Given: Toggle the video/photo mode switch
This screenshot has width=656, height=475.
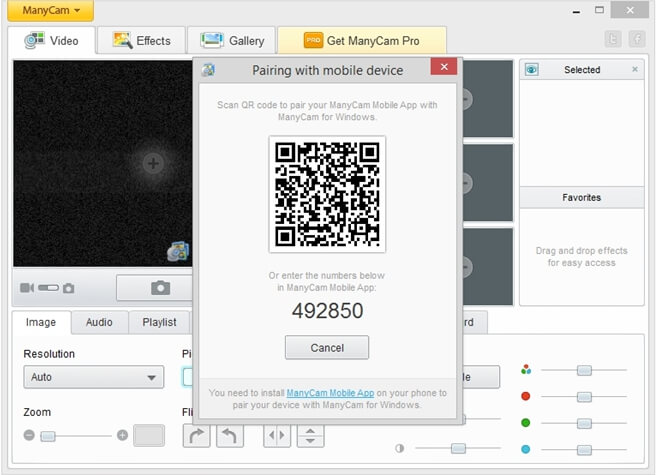Looking at the screenshot, I should [48, 288].
